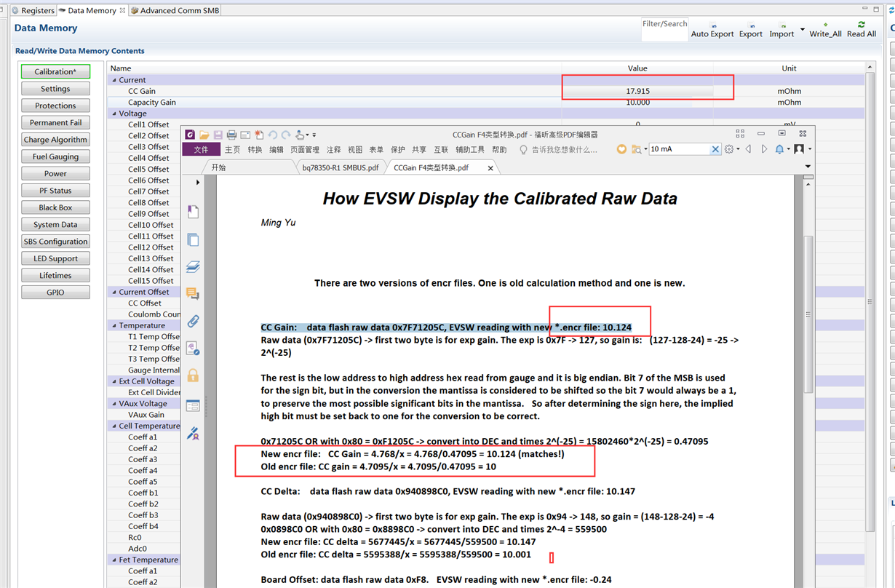Viewport: 895px width, 588px height.
Task: Select the Lifetimes category button
Action: tap(55, 275)
